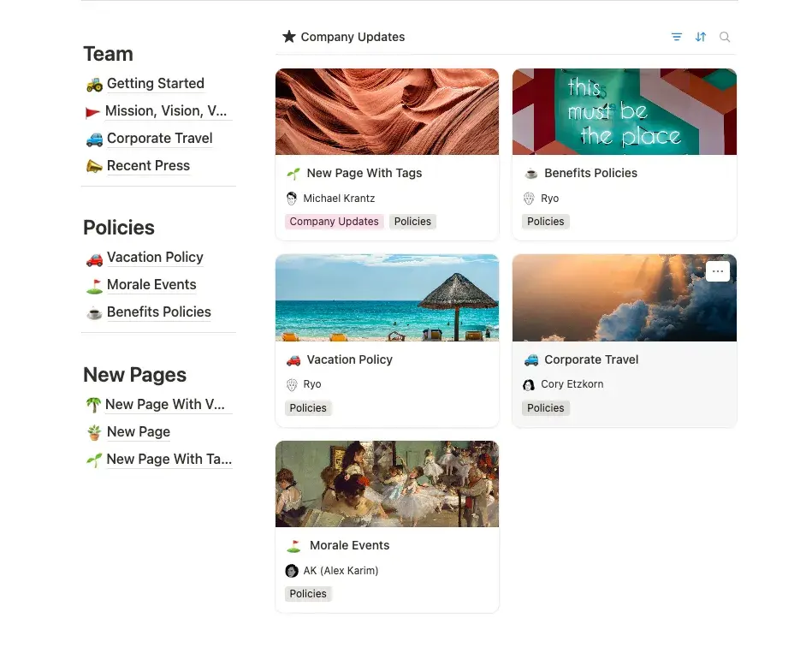Select Morale Events in the sidebar

(151, 285)
